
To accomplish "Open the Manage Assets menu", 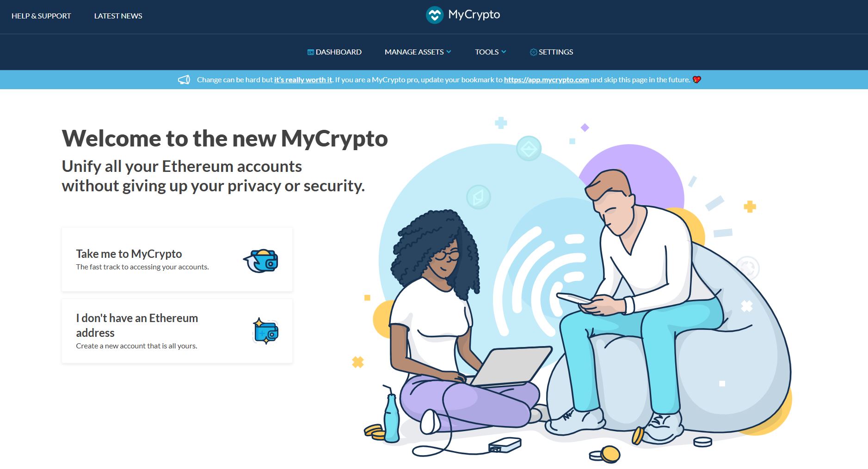I will click(x=418, y=52).
